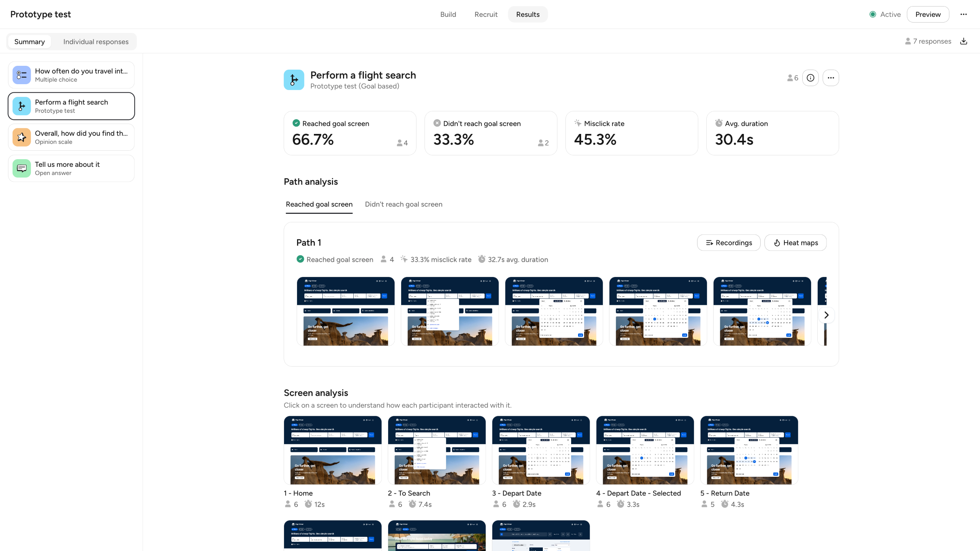Open the info icon for flight search
The height and width of the screenshot is (551, 980).
point(810,78)
